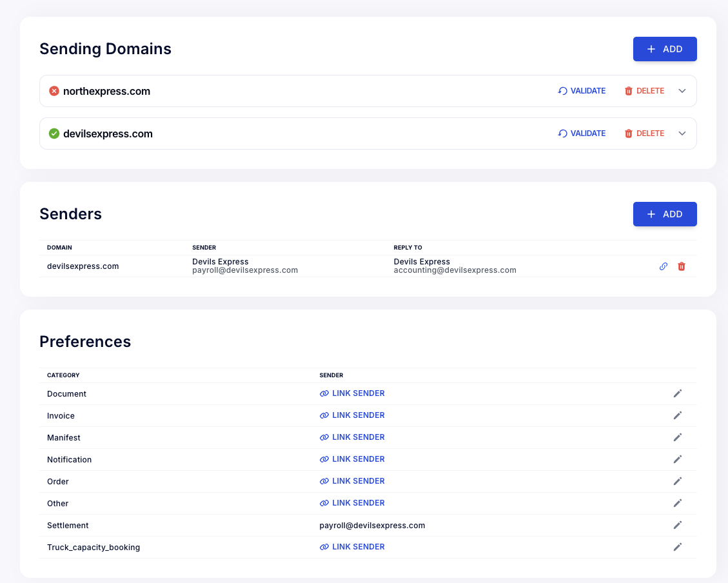Delete the devilsexpress.com sending domain
This screenshot has height=583, width=728.
(644, 133)
